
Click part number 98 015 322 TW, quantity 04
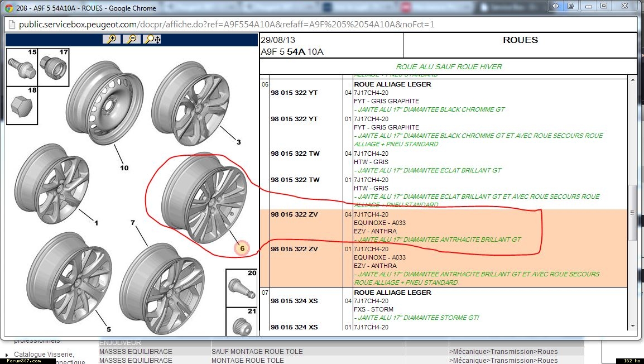tap(295, 154)
